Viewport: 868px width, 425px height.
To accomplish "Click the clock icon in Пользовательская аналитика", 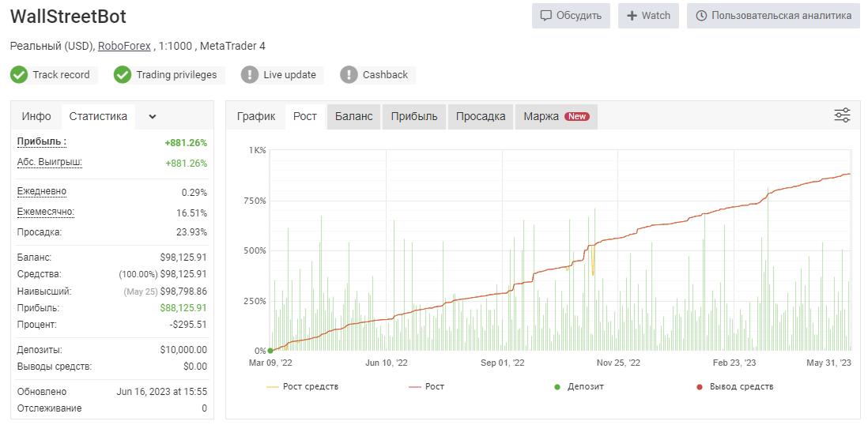I will [x=701, y=16].
